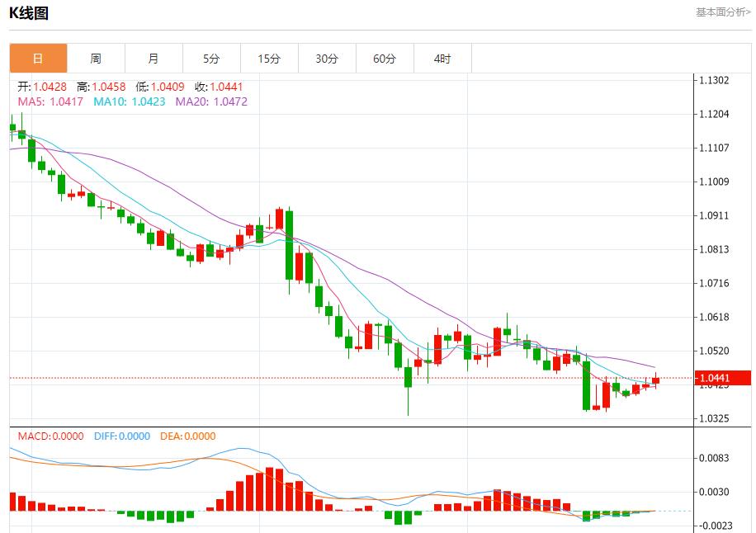Click the 1.1302 price axis label
Viewport: 756px width, 533px height.
tap(713, 80)
